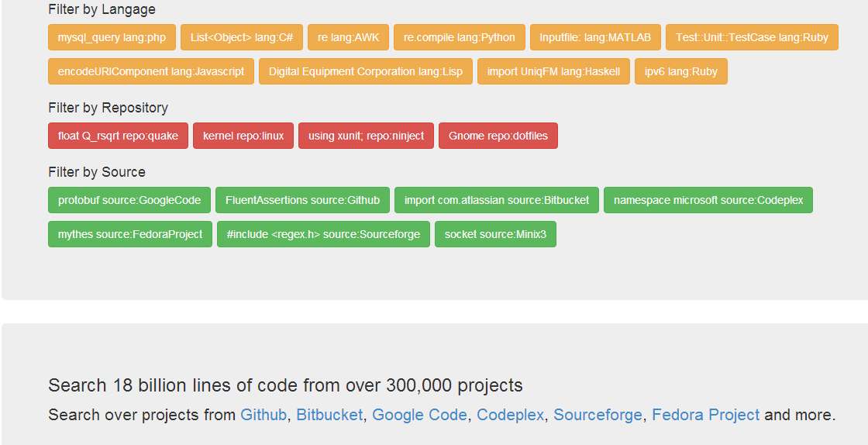This screenshot has width=868, height=445.
Task: Click the encodeURIComponent lang:Javascript button
Action: [x=151, y=71]
